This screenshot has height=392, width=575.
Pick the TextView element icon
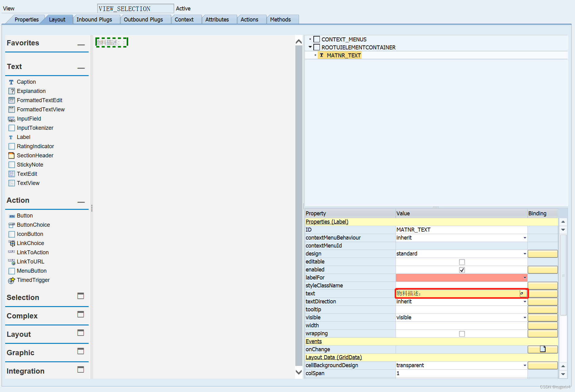point(11,183)
